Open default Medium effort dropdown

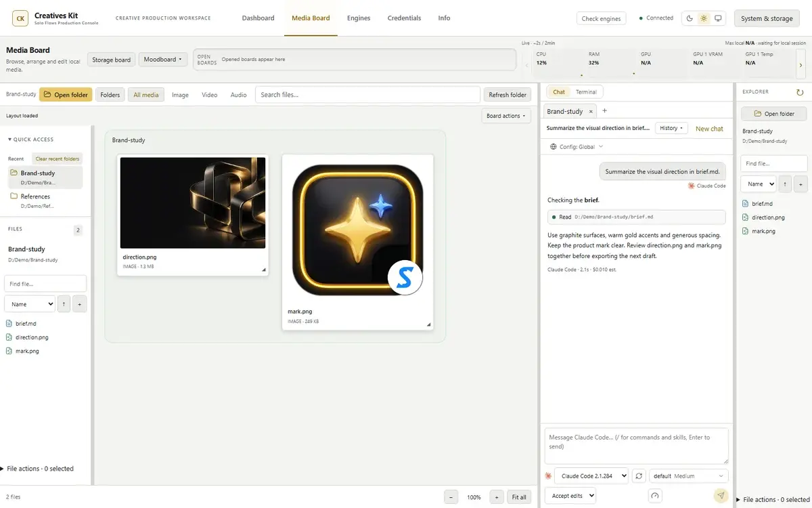[688, 476]
